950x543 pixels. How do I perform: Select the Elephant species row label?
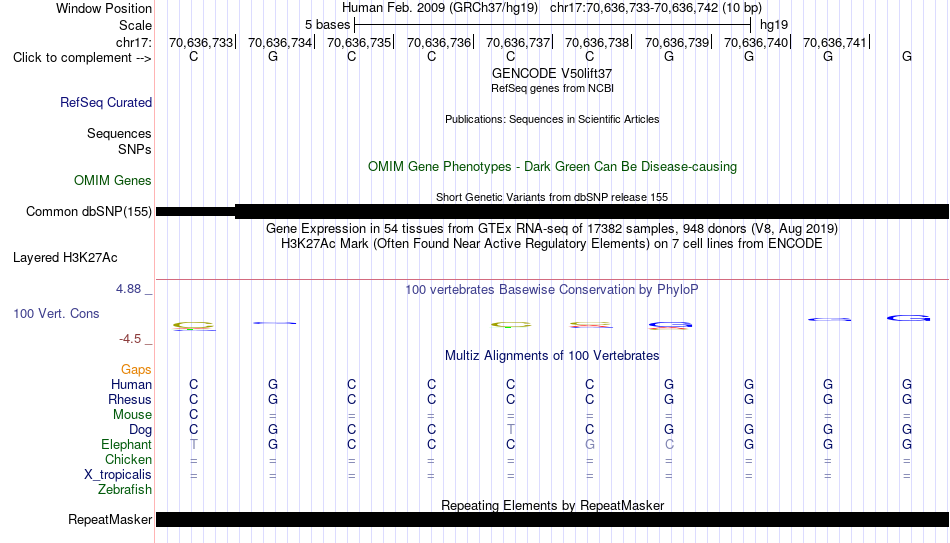[127, 444]
